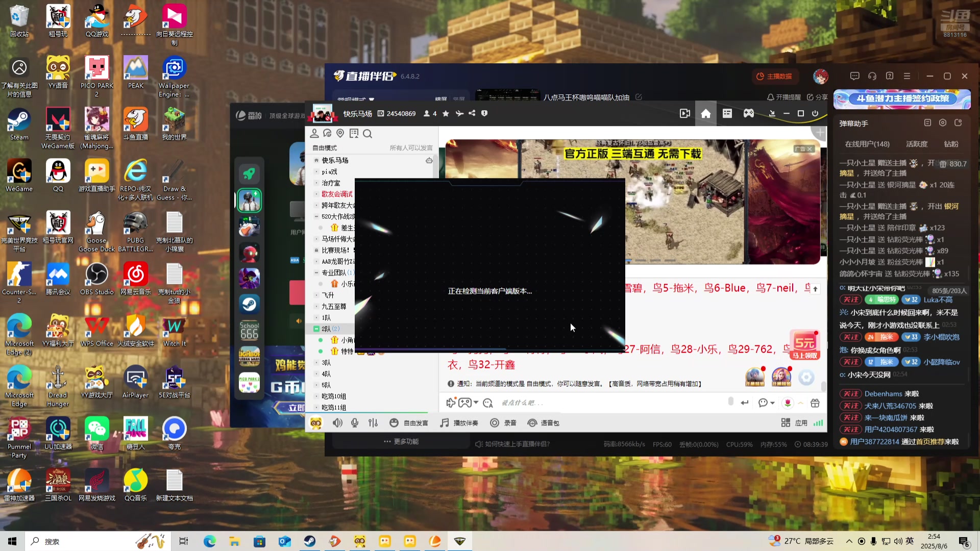Open danmaku assistant settings gear icon
Screen dimensions: 980x551
943,123
